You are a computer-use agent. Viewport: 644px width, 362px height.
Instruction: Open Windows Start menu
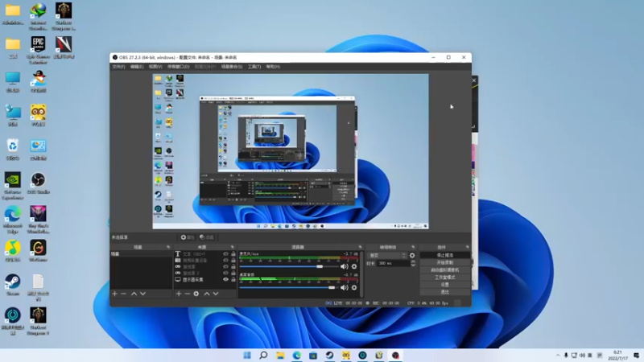coord(247,356)
